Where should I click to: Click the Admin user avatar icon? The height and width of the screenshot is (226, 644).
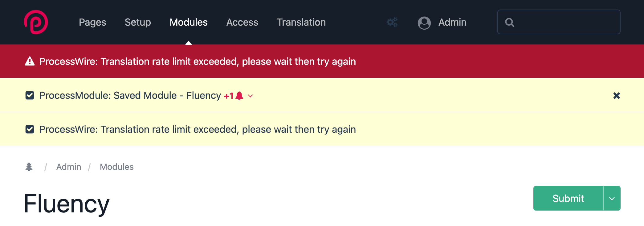click(x=424, y=23)
